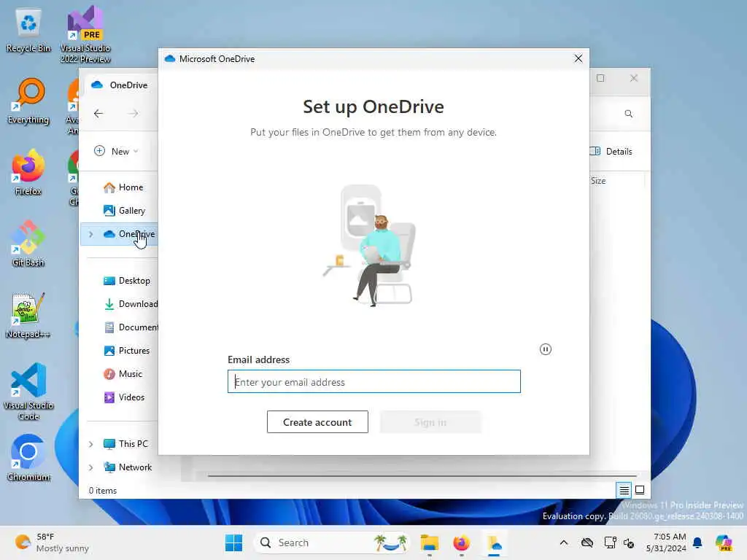Open the Copilot Preview taskbar icon
747x560 pixels.
tap(723, 542)
